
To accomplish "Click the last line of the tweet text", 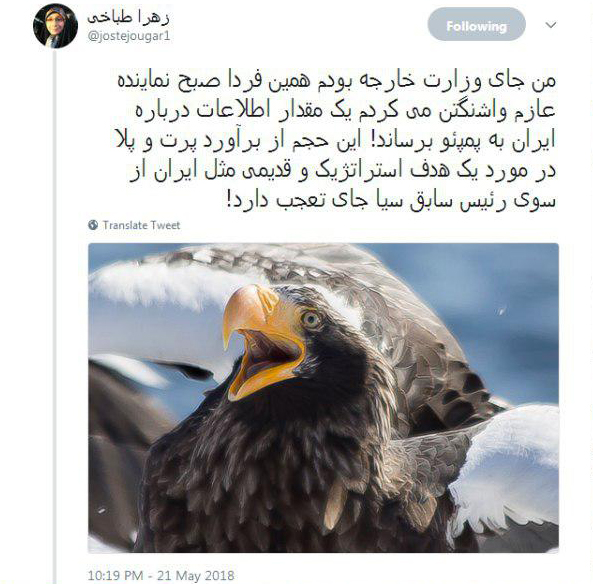I will 391,200.
